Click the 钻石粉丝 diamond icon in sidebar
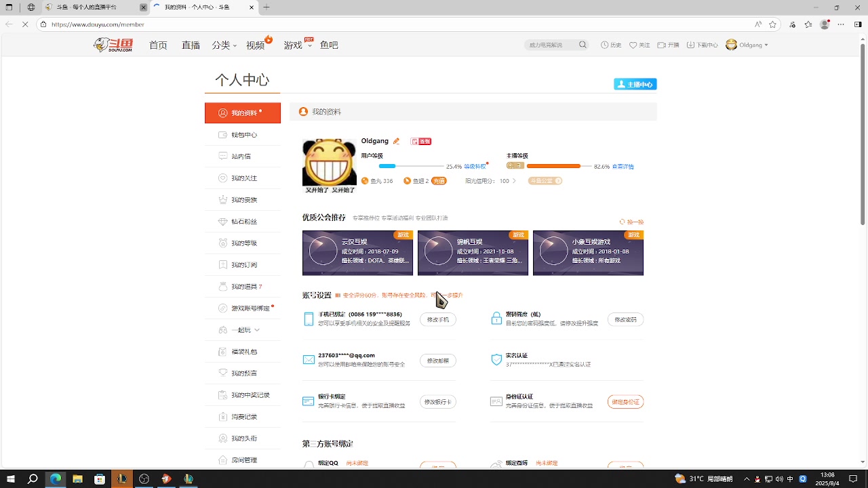The image size is (868, 488). pos(223,222)
